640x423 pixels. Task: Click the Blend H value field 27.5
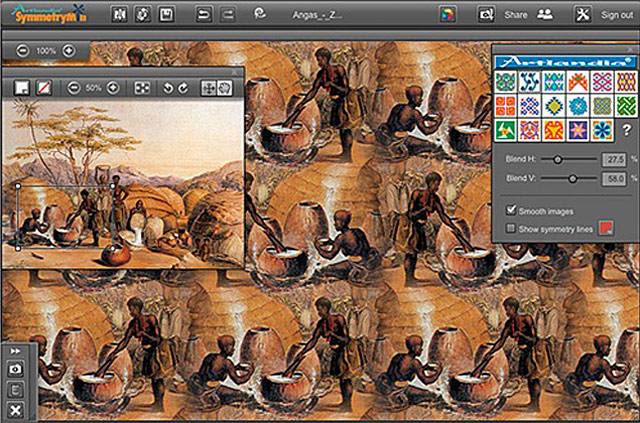[x=614, y=160]
